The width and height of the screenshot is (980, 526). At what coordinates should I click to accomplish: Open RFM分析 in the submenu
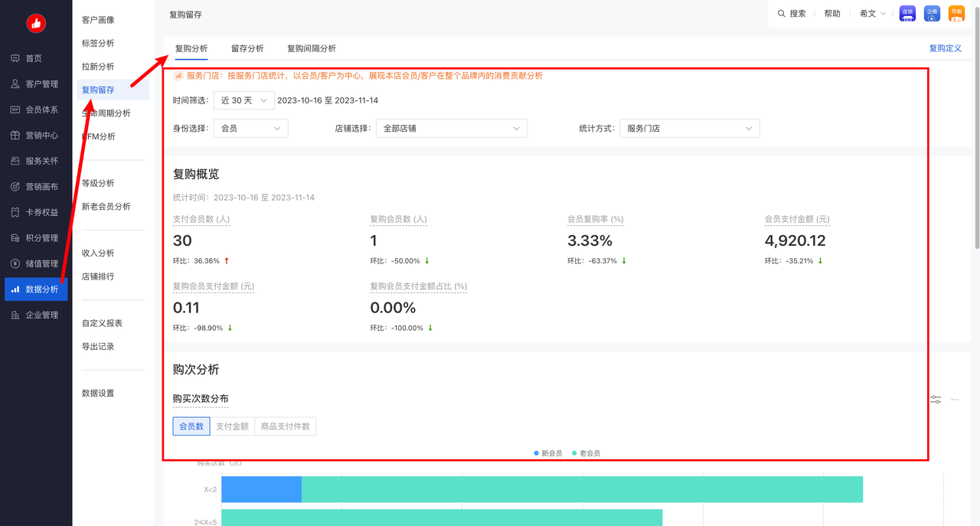point(99,136)
